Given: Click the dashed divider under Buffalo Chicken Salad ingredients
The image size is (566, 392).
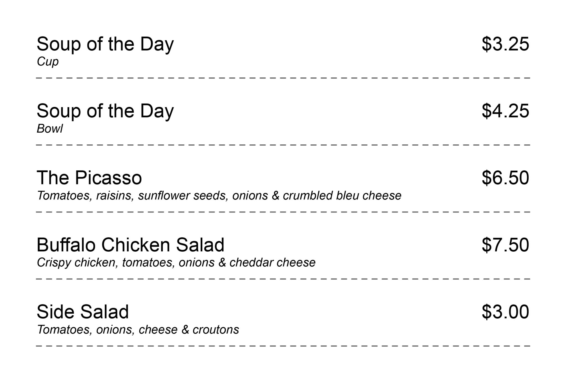Looking at the screenshot, I should (283, 279).
